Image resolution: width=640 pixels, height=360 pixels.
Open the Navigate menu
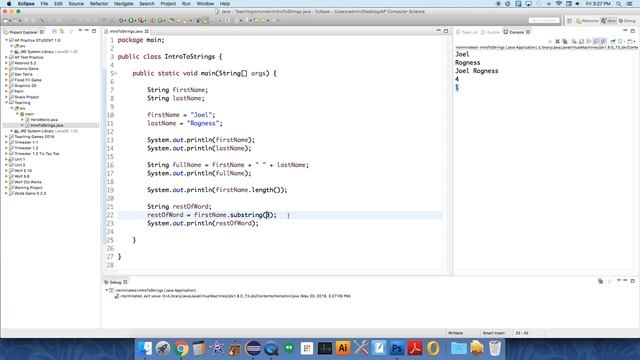coord(124,4)
